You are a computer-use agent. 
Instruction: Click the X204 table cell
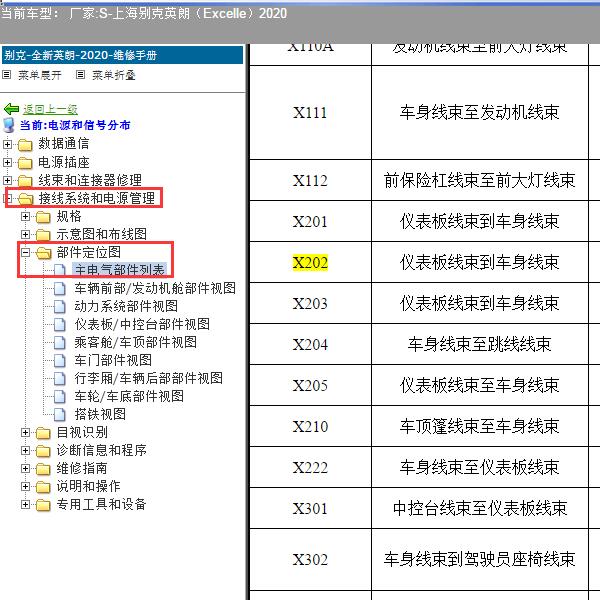pyautogui.click(x=310, y=344)
